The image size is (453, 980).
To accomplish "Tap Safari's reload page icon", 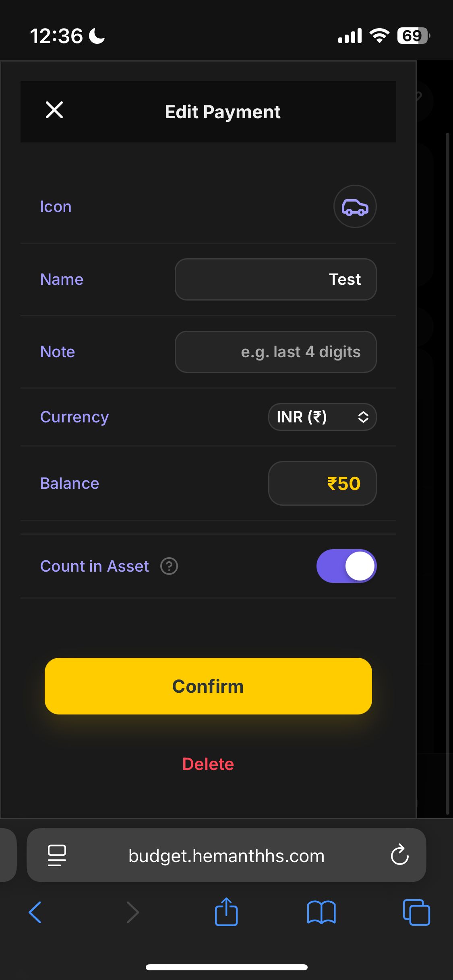I will click(399, 855).
